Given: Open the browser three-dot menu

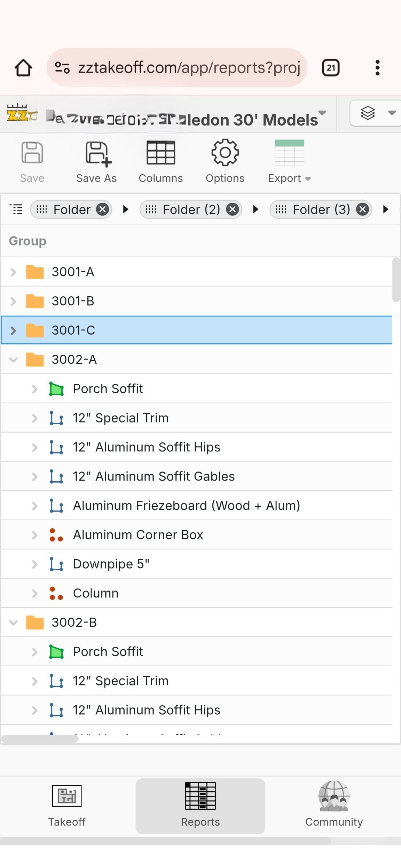Looking at the screenshot, I should 377,67.
